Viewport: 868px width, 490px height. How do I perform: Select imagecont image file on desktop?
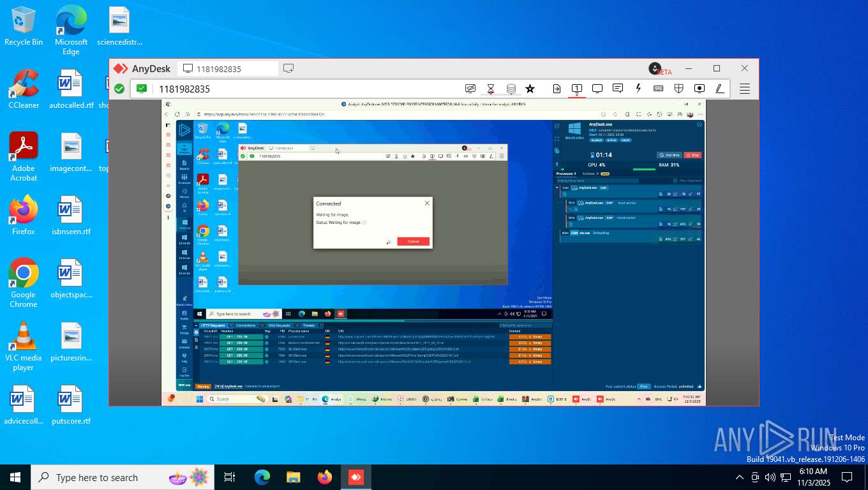click(x=71, y=152)
